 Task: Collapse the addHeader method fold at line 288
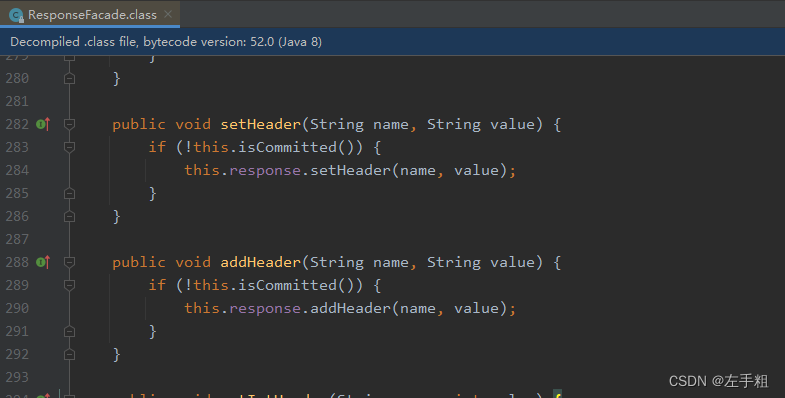pyautogui.click(x=70, y=262)
